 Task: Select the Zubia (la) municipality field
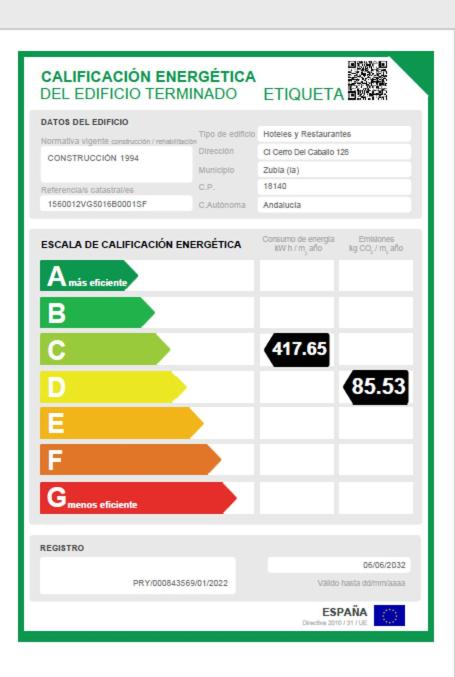(334, 170)
